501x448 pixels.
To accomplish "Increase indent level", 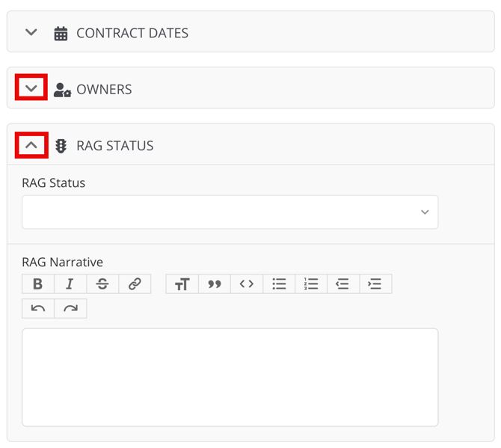I will coord(375,283).
